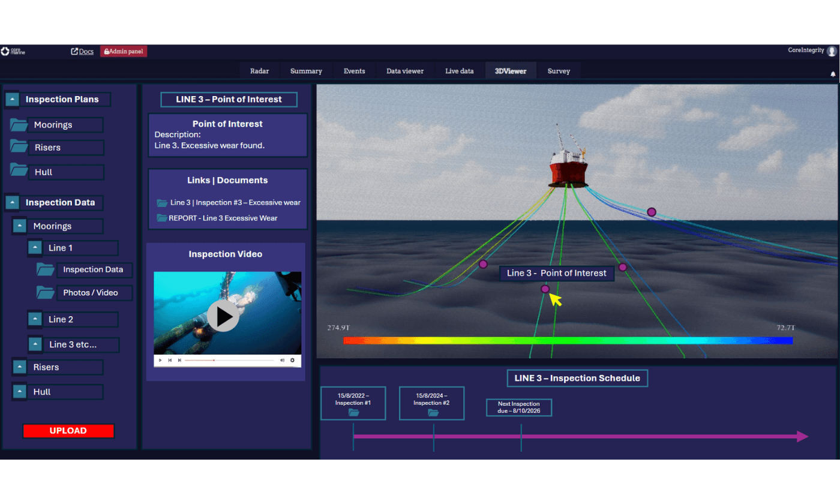This screenshot has height=504, width=840.
Task: Open the Moorings folder under Inspection Plans
Action: [x=19, y=125]
